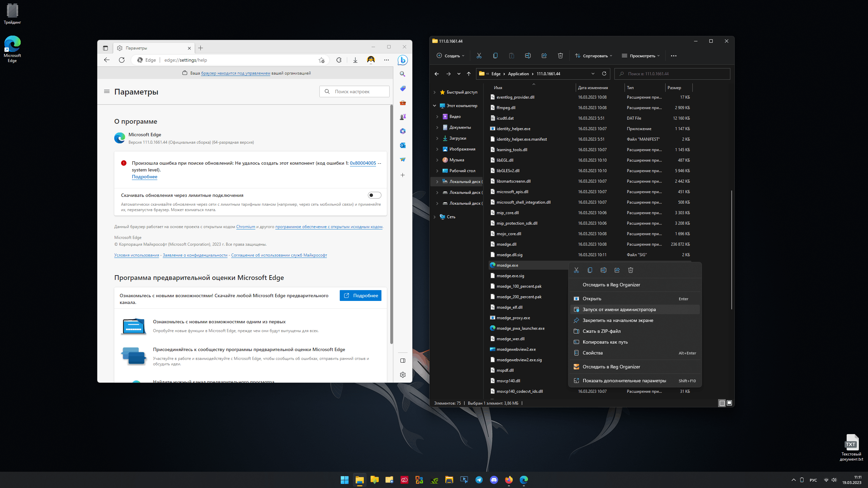Open recent locations chevron in Explorer

point(458,74)
